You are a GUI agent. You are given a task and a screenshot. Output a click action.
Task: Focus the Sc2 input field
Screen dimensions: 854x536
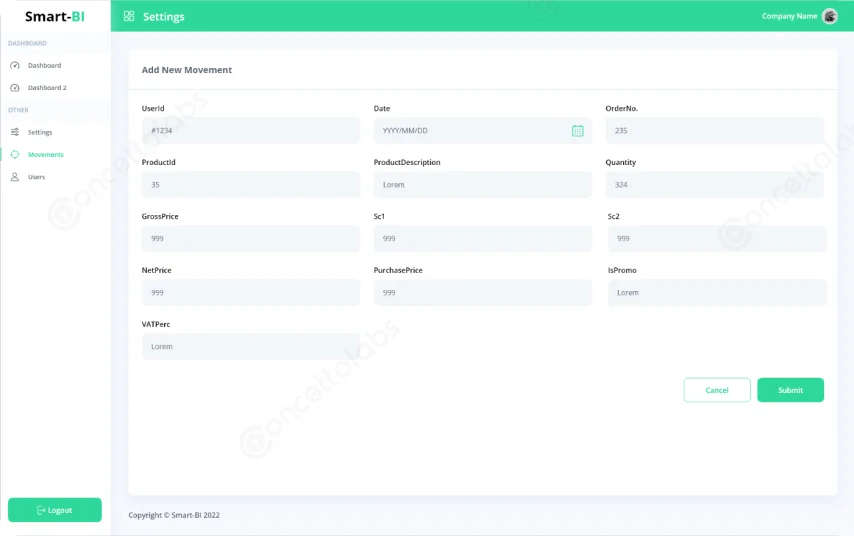click(x=717, y=239)
